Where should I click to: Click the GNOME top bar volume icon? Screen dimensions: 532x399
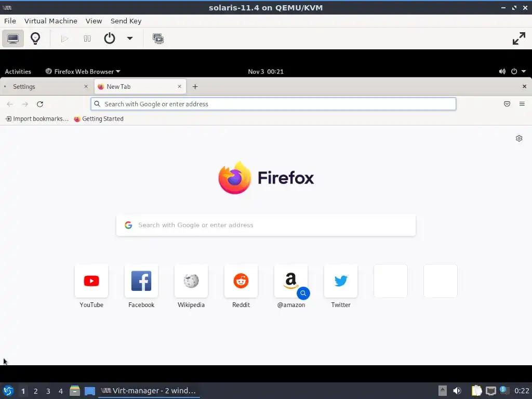click(502, 72)
